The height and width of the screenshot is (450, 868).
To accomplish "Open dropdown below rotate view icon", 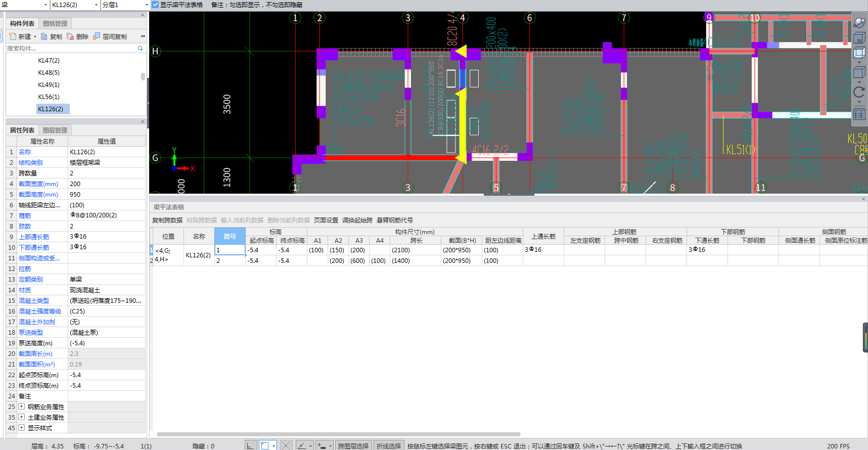I will [859, 102].
